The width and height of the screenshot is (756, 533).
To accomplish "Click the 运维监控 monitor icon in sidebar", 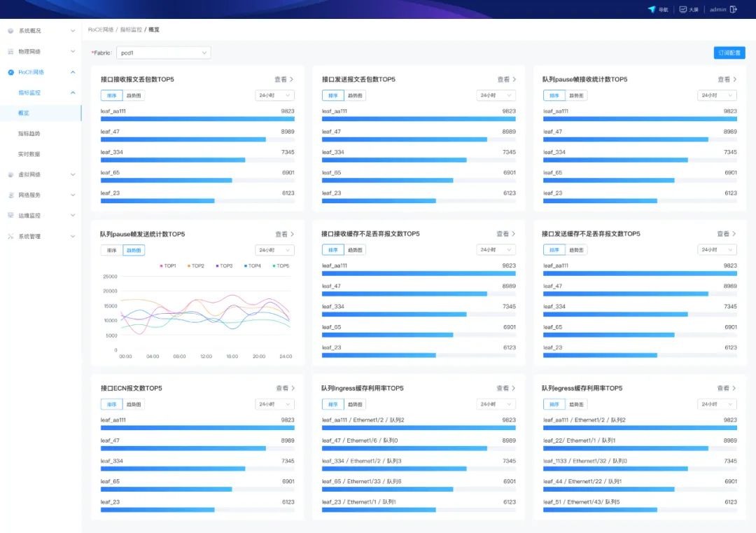I will [x=10, y=216].
